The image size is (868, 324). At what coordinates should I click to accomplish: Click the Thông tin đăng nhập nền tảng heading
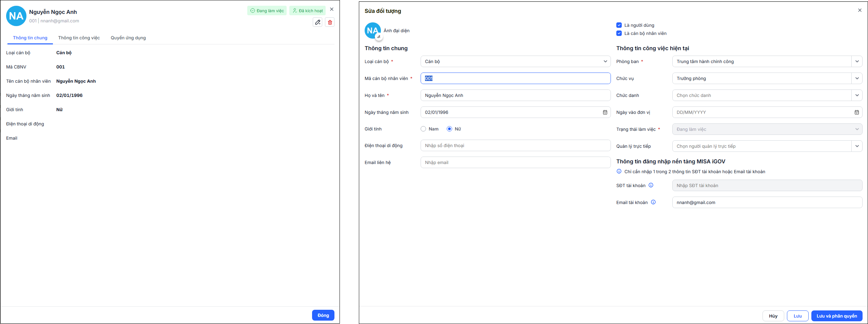point(671,162)
